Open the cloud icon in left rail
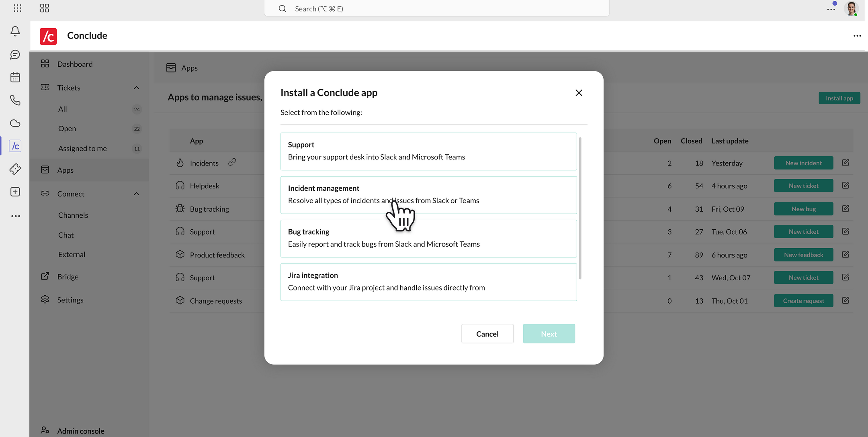Image resolution: width=868 pixels, height=437 pixels. pos(15,123)
